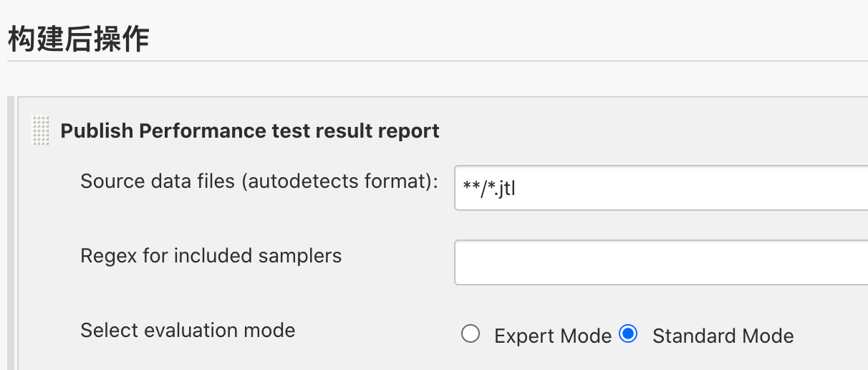The height and width of the screenshot is (370, 868).
Task: Click the gray left border bar of the step
Action: click(x=11, y=237)
